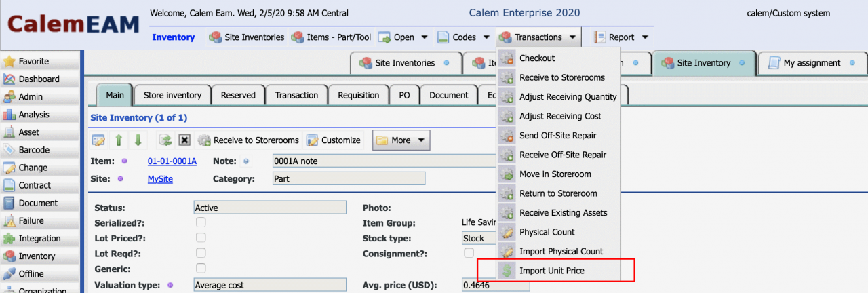Select Send Off-Site Repair
This screenshot has width=868, height=293.
[x=558, y=136]
